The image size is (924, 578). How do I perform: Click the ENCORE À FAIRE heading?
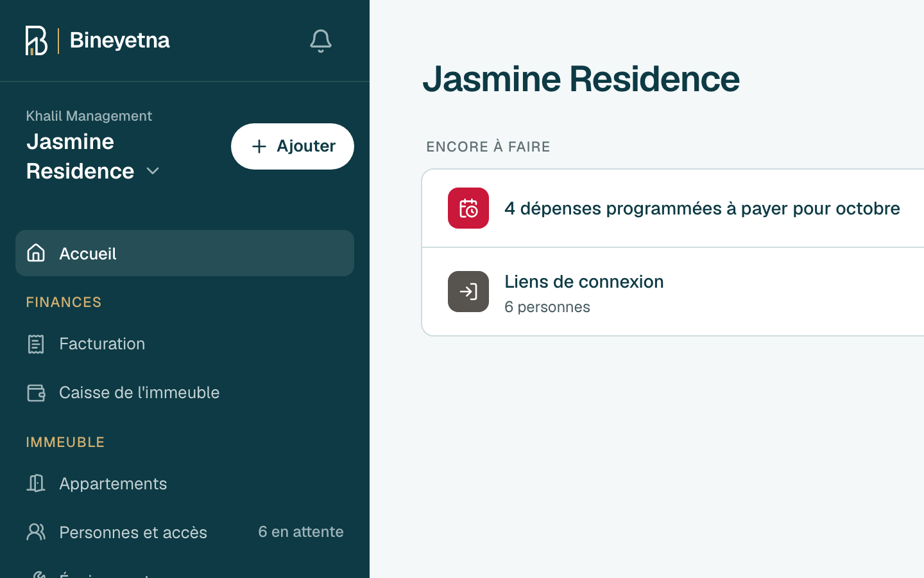pyautogui.click(x=488, y=146)
